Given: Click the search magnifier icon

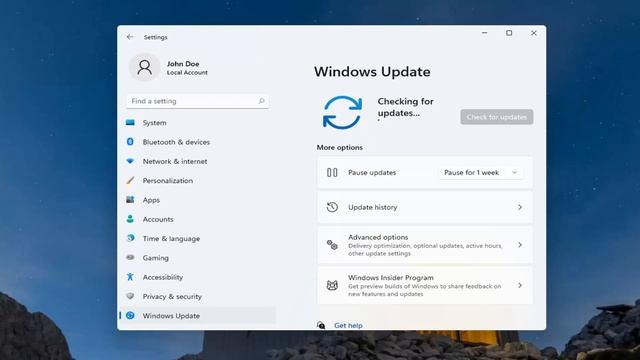Looking at the screenshot, I should (261, 101).
